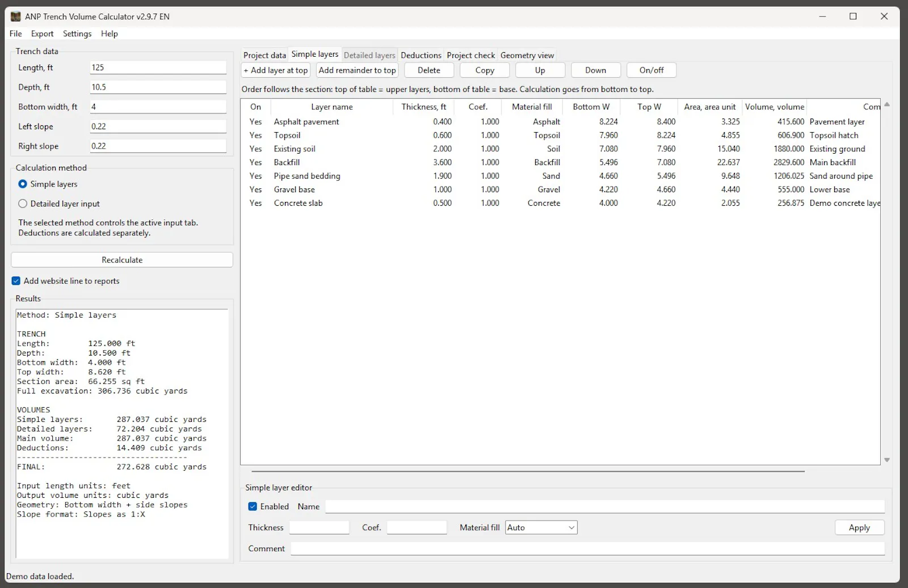Screen dimensions: 908x588
Task: Click the Volume, volume column header
Action: point(775,107)
